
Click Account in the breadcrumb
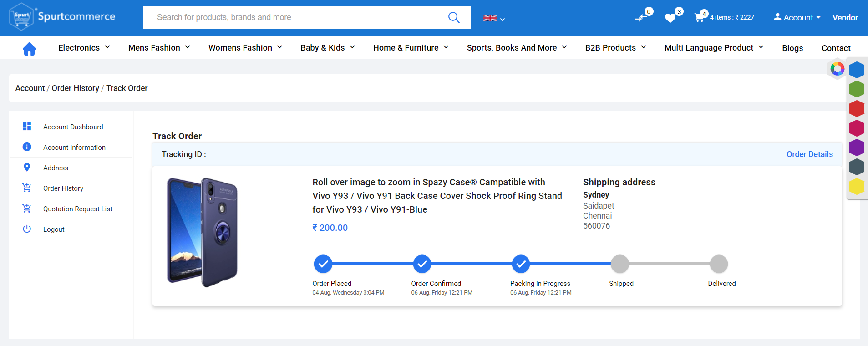pos(30,88)
